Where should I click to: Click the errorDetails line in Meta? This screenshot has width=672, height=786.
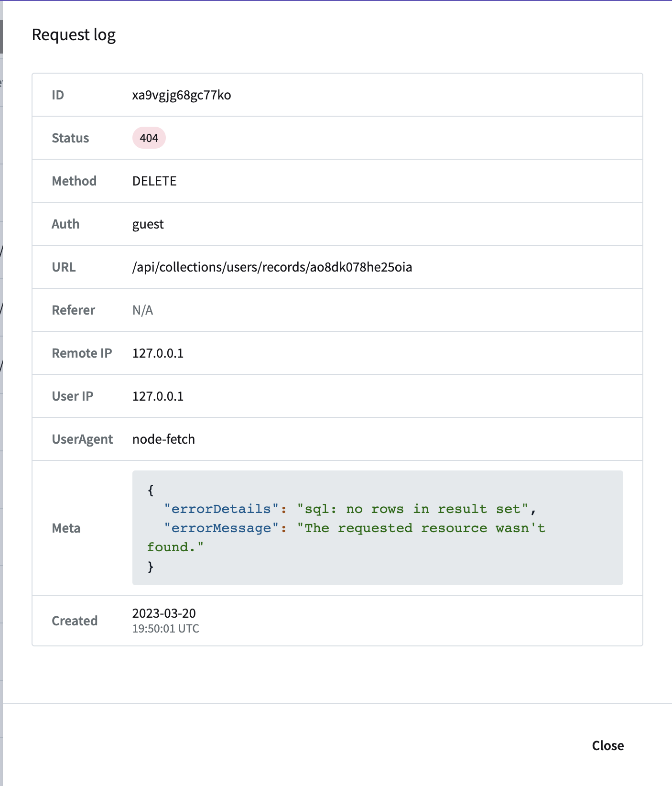pos(350,509)
